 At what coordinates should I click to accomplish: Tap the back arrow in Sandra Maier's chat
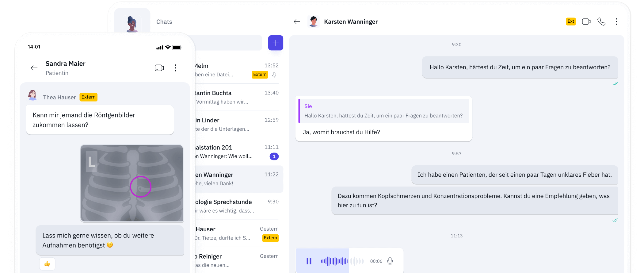34,68
